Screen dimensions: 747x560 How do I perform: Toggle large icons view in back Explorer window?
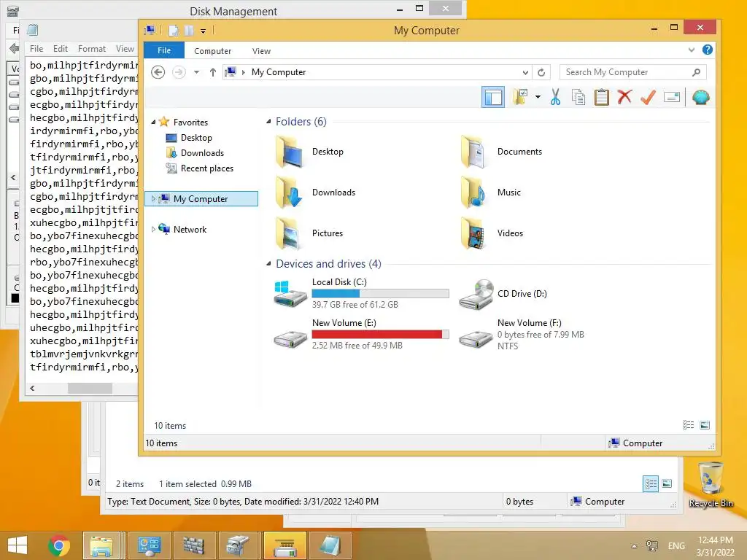tap(667, 484)
